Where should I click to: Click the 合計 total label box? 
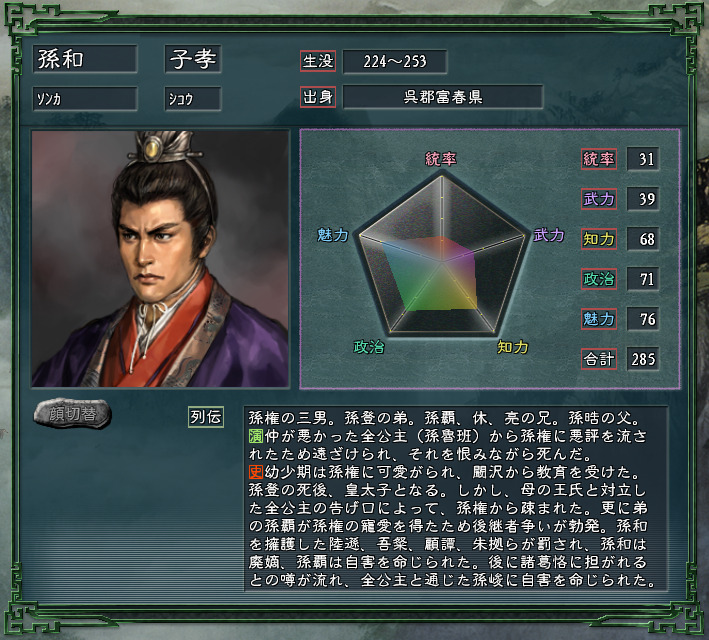coord(599,359)
